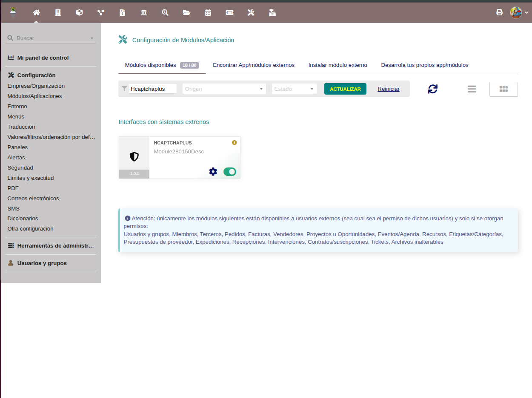This screenshot has height=398, width=532.
Task: Open Billing invoice-dollar icon
Action: (x=122, y=12)
